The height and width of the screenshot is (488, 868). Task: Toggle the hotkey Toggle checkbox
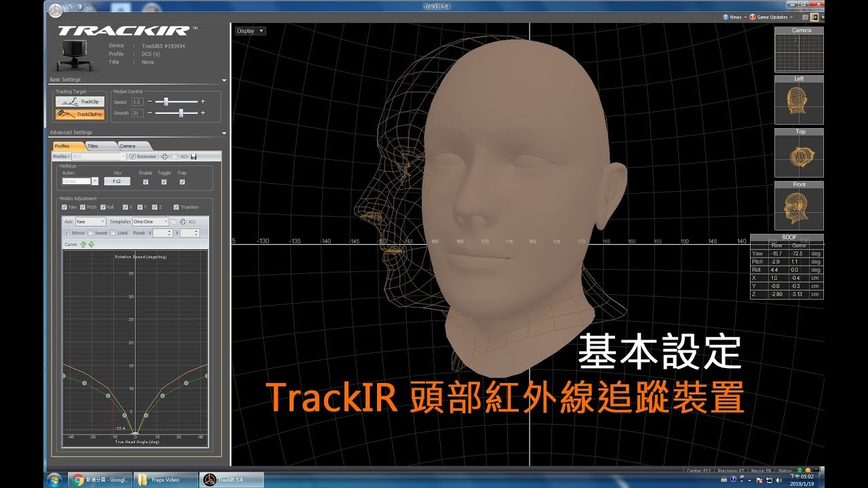163,182
